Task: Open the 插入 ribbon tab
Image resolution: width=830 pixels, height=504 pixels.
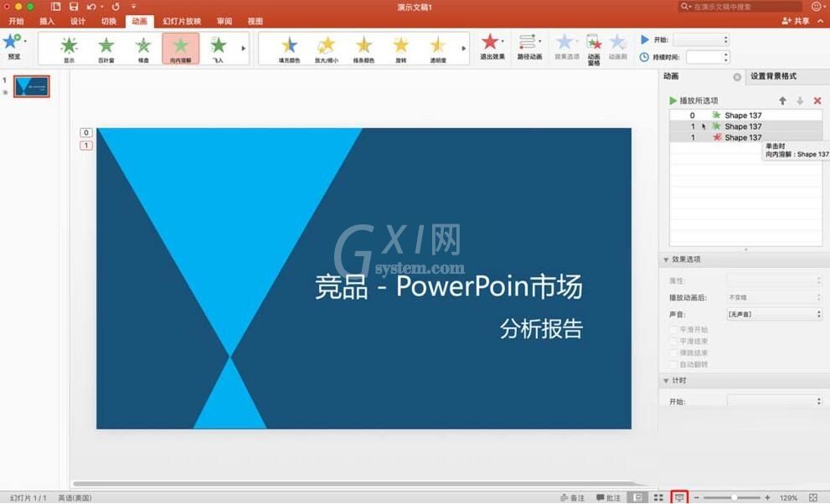Action: tap(47, 21)
